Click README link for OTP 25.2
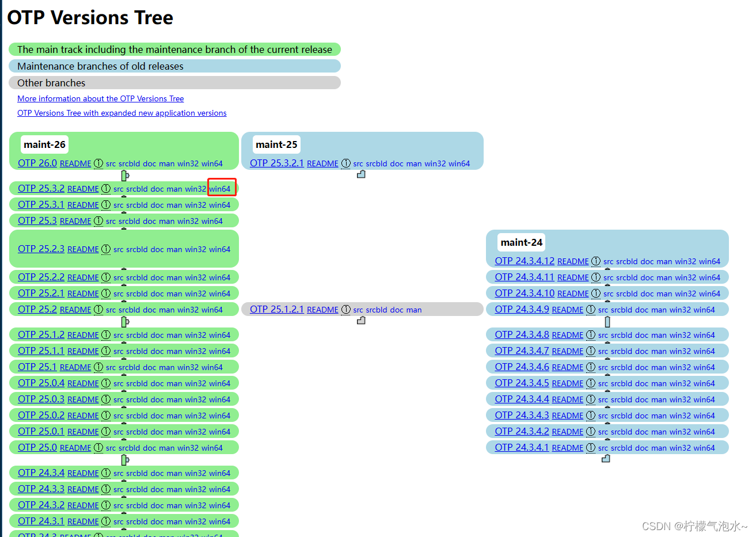Viewport: 756px width, 537px height. 75,310
